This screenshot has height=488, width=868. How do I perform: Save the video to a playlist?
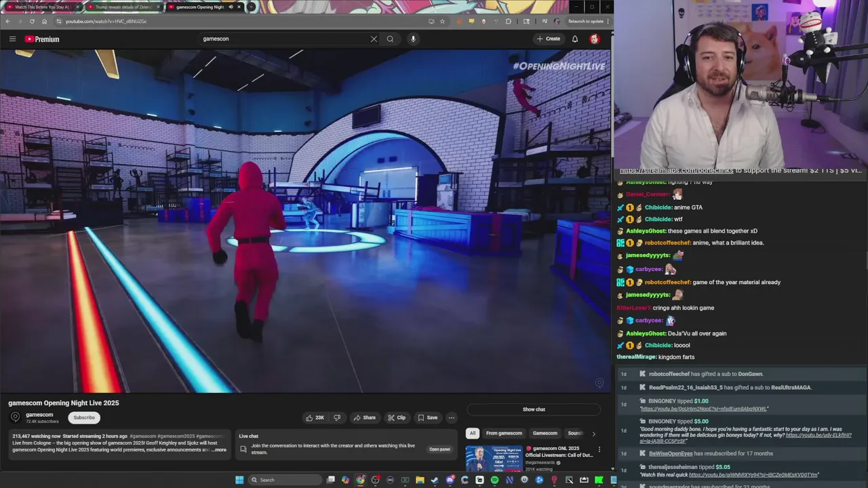428,418
